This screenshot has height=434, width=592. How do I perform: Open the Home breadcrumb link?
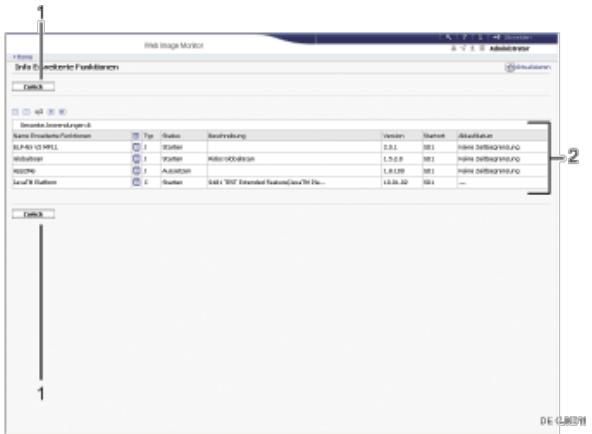pyautogui.click(x=23, y=57)
